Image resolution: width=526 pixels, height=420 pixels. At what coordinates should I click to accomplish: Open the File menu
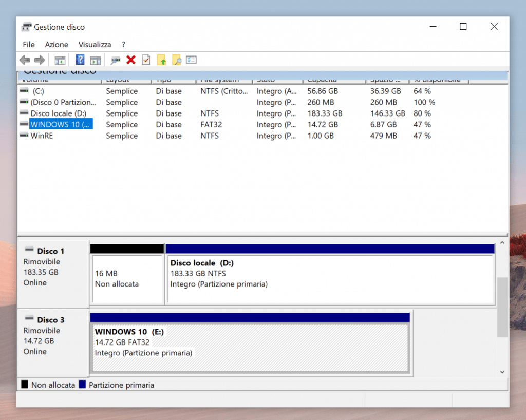pyautogui.click(x=29, y=45)
